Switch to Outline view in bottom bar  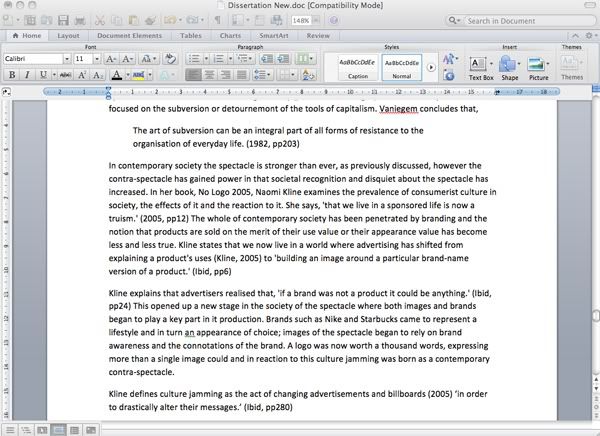tap(26, 430)
